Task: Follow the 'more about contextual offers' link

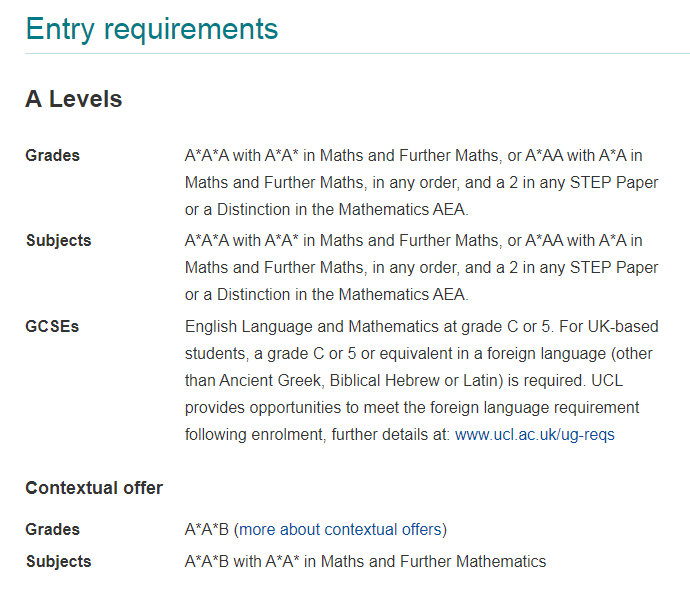Action: coord(340,529)
